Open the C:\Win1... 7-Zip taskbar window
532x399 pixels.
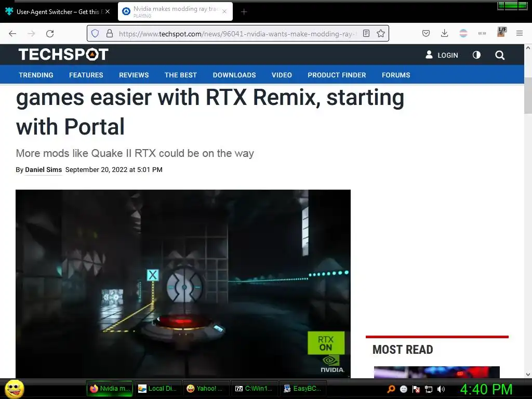(255, 389)
